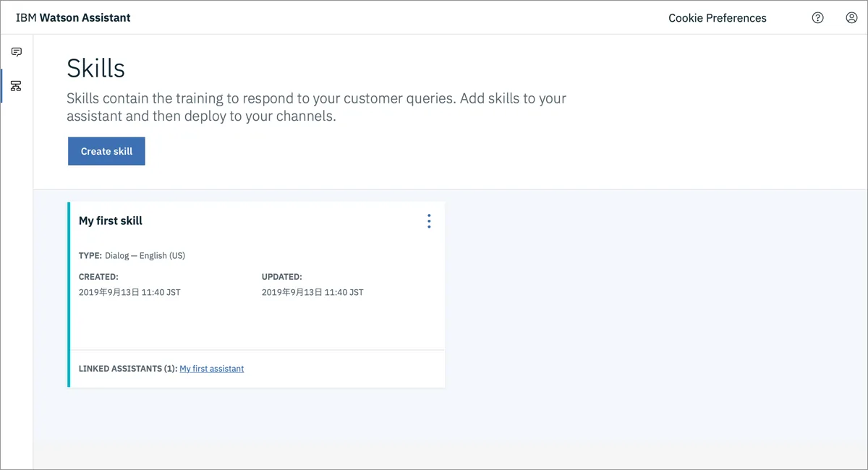Click the Skills description paragraph
The width and height of the screenshot is (868, 470).
click(316, 107)
